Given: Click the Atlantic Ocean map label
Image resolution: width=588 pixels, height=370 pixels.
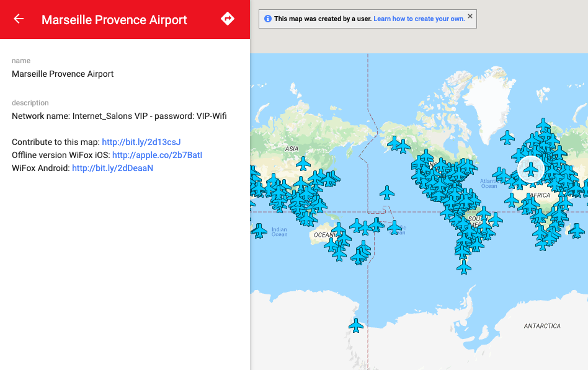Looking at the screenshot, I should point(489,183).
